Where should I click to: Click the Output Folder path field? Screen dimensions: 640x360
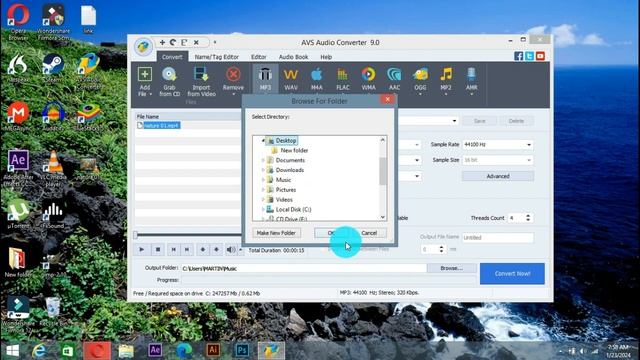tap(303, 268)
